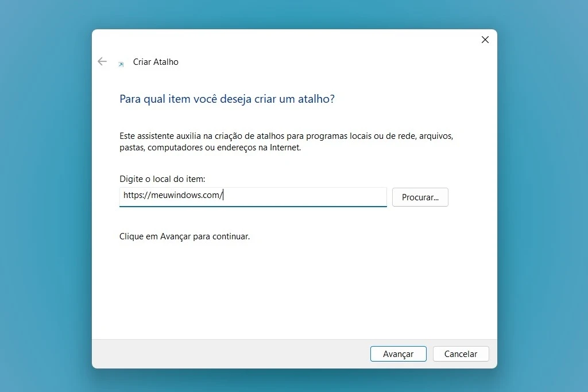
Task: Select the typed URL https://meuwindows.com/
Action: 171,195
